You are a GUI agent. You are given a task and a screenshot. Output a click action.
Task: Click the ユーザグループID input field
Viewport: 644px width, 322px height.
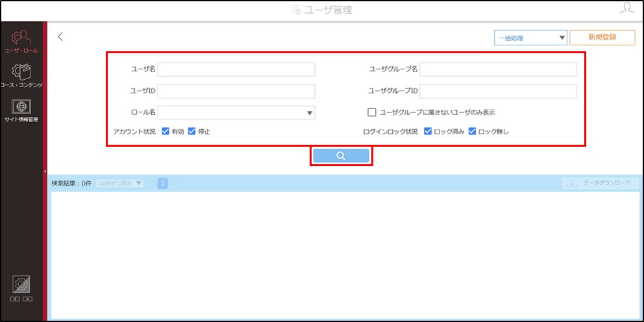[x=498, y=91]
